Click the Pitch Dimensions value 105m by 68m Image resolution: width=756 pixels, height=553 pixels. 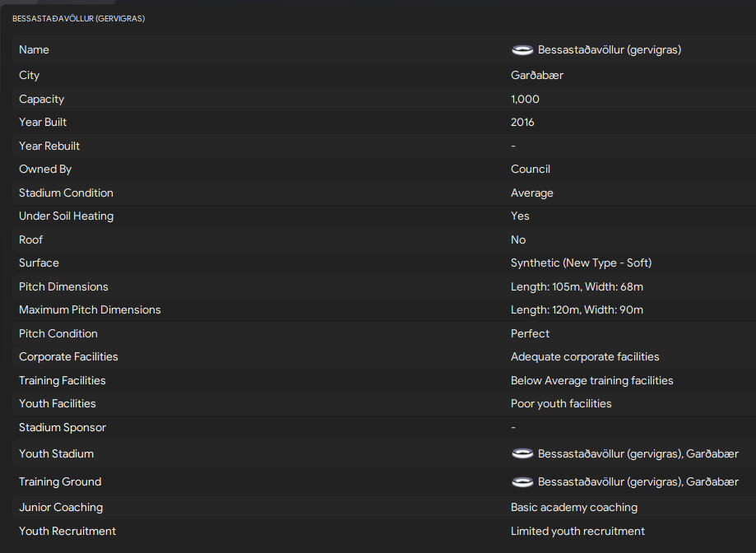[x=577, y=287]
